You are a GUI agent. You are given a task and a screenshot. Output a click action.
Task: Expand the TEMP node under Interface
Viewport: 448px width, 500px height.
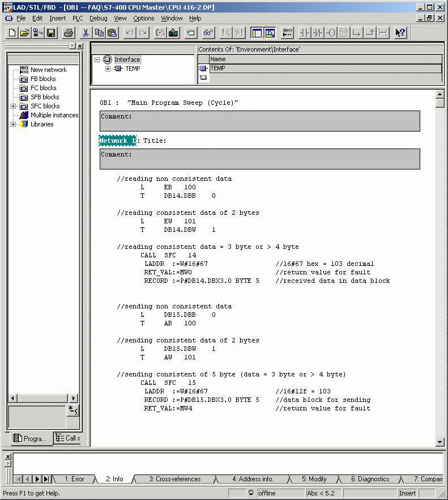[x=108, y=69]
